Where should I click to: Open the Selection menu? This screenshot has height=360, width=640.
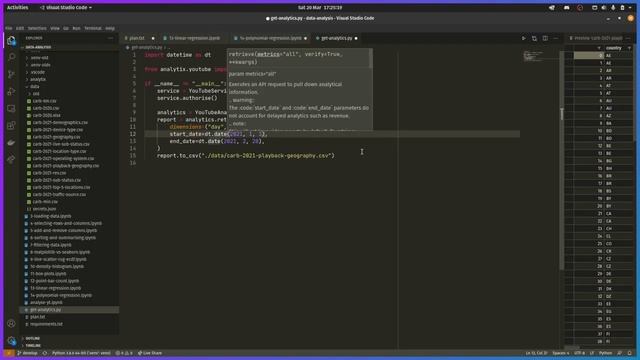(x=37, y=28)
